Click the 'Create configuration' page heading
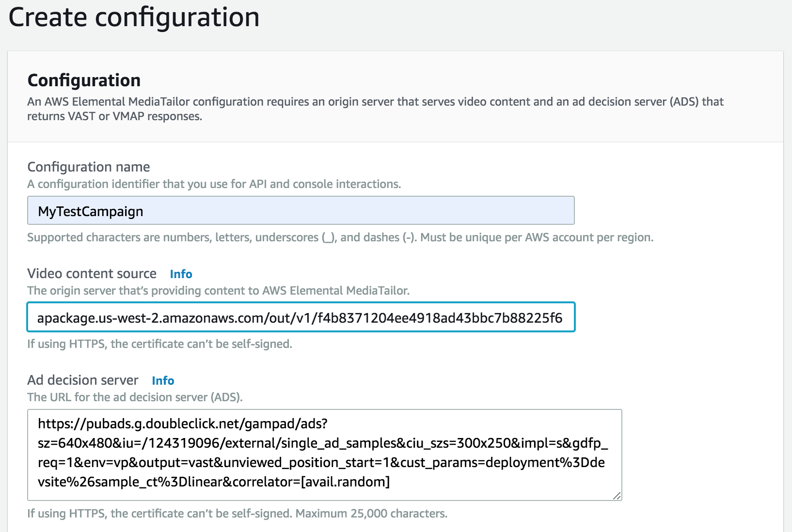The width and height of the screenshot is (792, 532). click(134, 17)
